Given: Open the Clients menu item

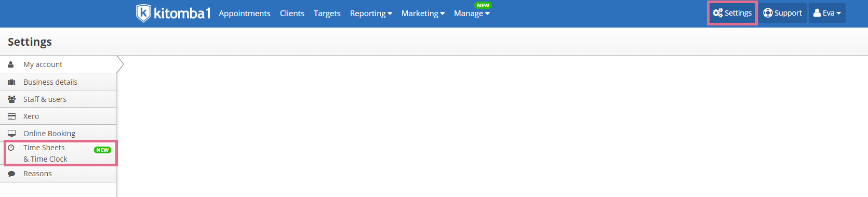Looking at the screenshot, I should [292, 14].
